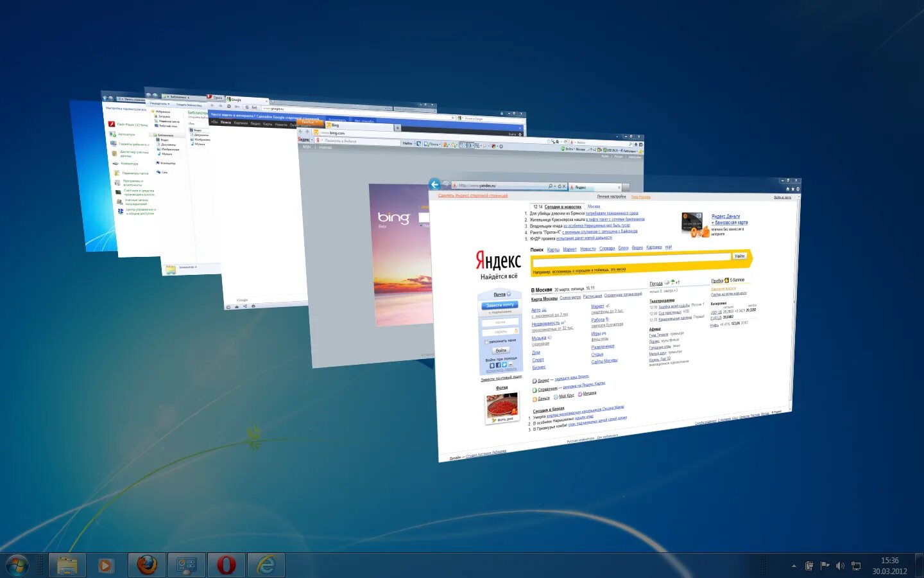
Task: Click the Завести почту button
Action: coord(500,305)
